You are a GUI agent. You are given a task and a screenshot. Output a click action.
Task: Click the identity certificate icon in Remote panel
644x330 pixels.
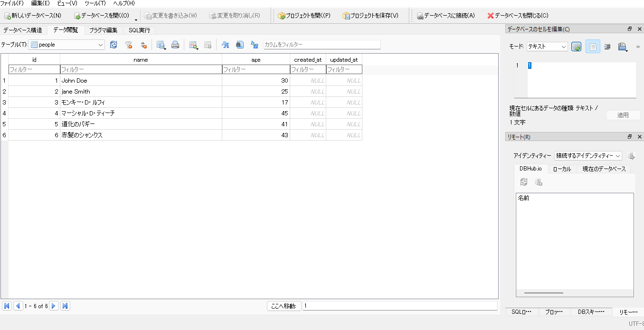click(x=631, y=156)
